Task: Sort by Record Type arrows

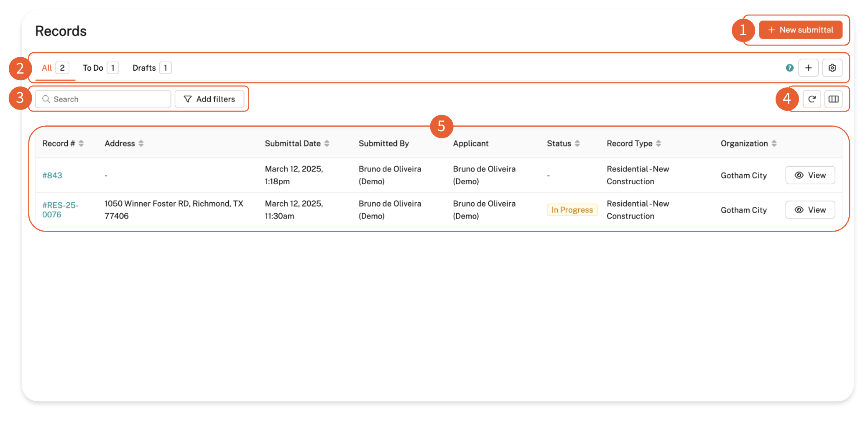Action: click(659, 143)
